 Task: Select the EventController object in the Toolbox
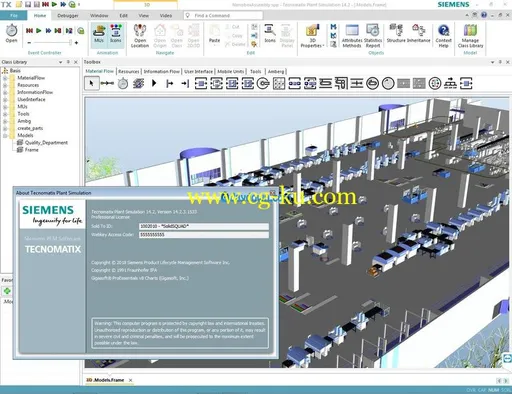pyautogui.click(x=123, y=83)
